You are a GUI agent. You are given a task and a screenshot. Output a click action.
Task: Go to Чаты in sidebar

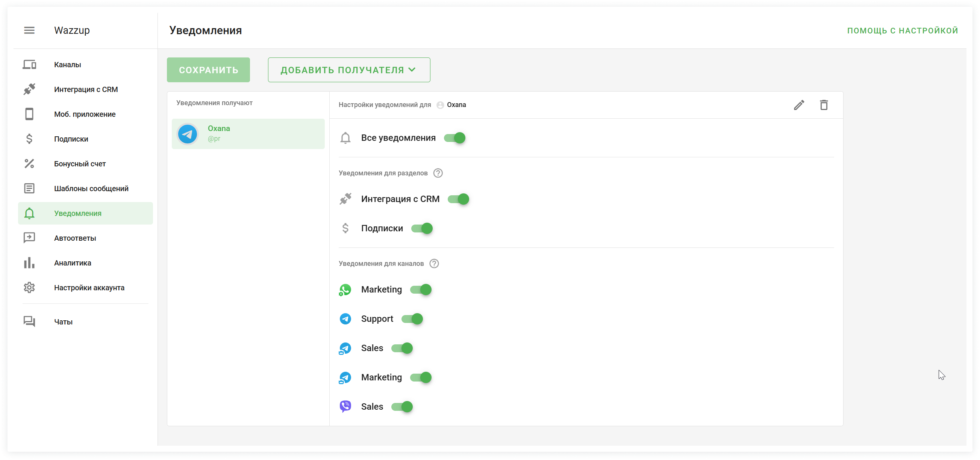click(86, 321)
